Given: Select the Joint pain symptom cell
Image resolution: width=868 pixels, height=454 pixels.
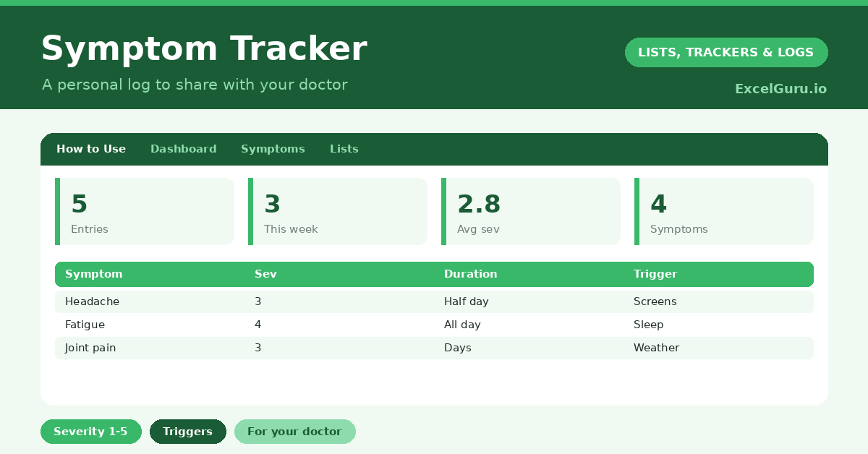Looking at the screenshot, I should point(90,348).
